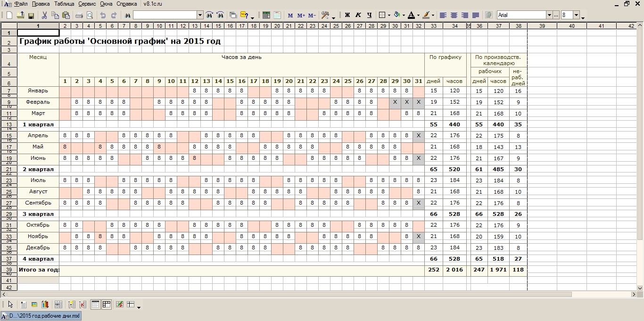Toggle italic formatting (К)
644x321 pixels.
[358, 15]
